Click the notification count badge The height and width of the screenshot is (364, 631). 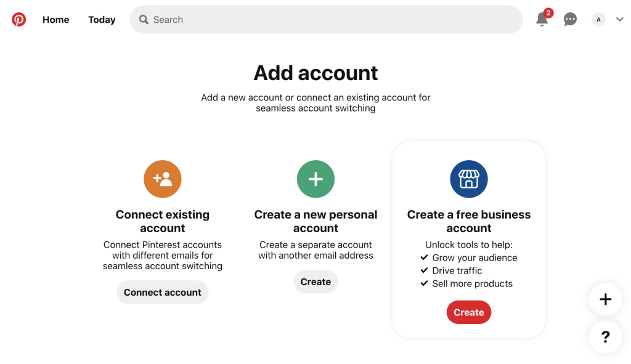coord(547,12)
